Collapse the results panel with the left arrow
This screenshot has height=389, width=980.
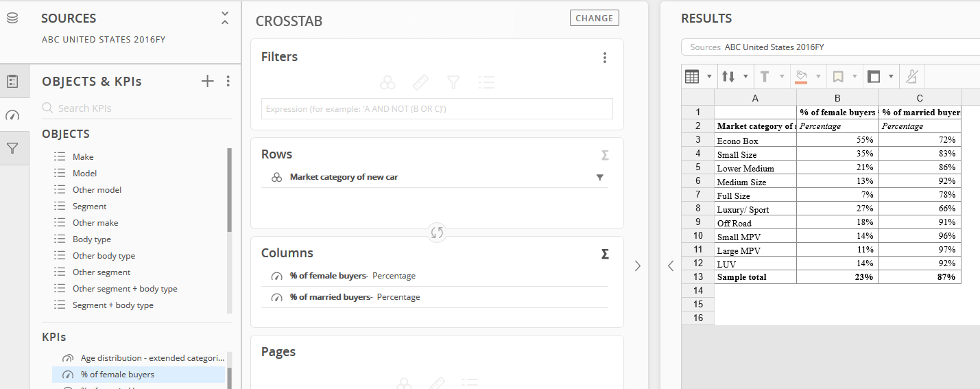point(671,266)
